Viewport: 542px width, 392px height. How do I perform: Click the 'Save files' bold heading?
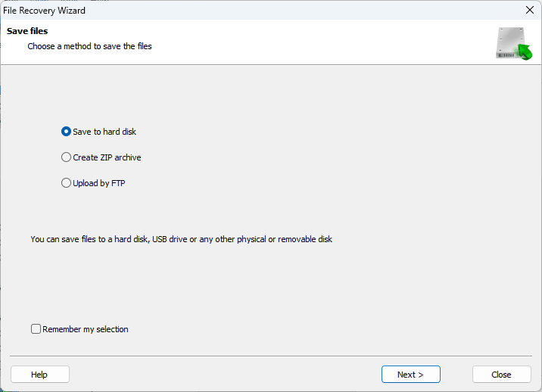click(27, 31)
